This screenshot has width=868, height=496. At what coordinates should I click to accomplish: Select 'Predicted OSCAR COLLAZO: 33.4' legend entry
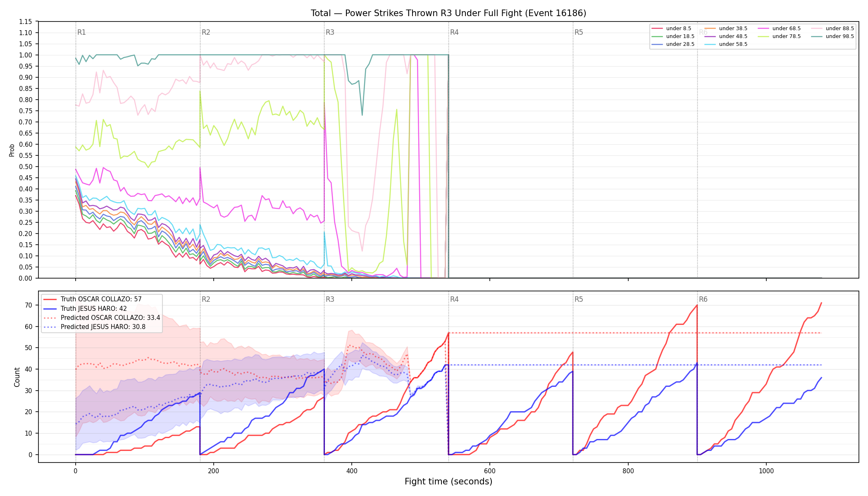click(x=102, y=318)
